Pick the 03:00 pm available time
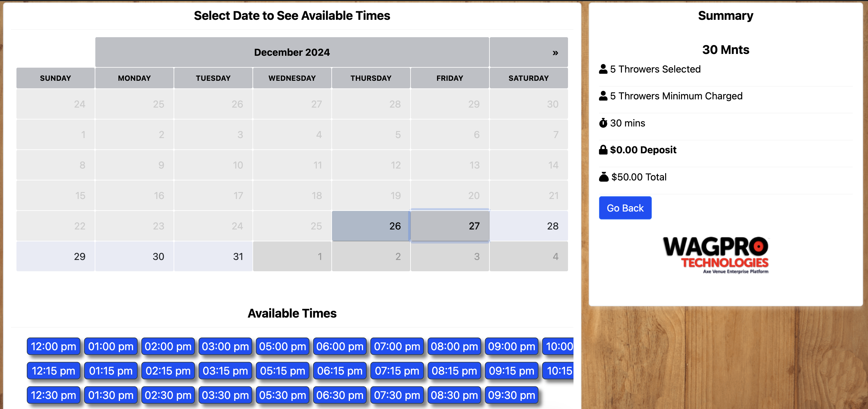Image resolution: width=868 pixels, height=409 pixels. click(x=225, y=346)
